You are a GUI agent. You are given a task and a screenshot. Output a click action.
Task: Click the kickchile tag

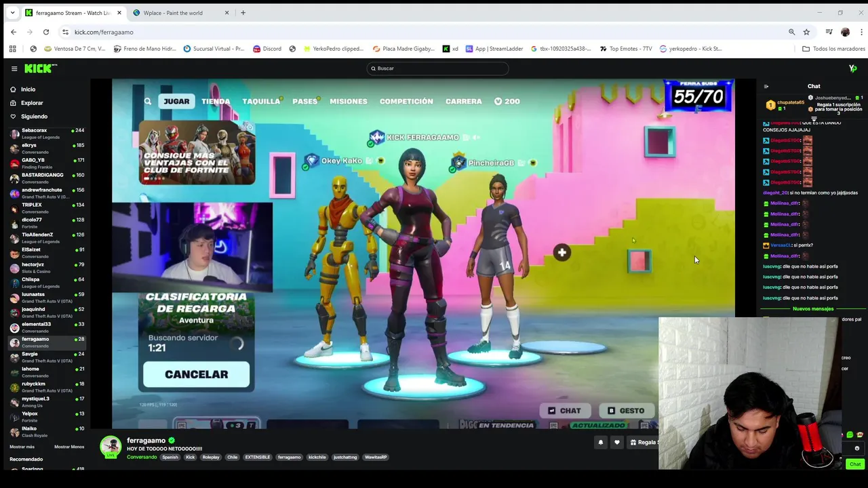[x=317, y=457]
